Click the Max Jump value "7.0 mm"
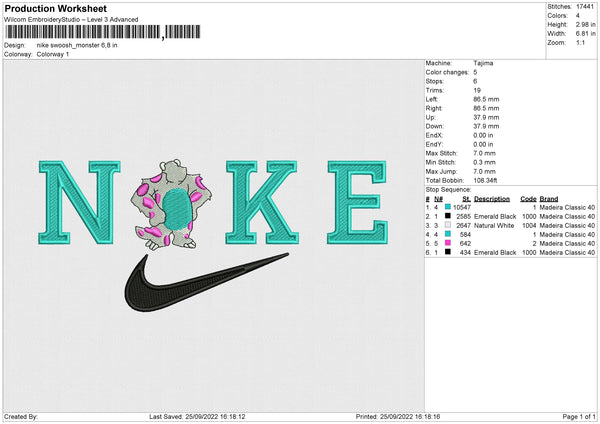Image resolution: width=600 pixels, height=424 pixels. (484, 171)
